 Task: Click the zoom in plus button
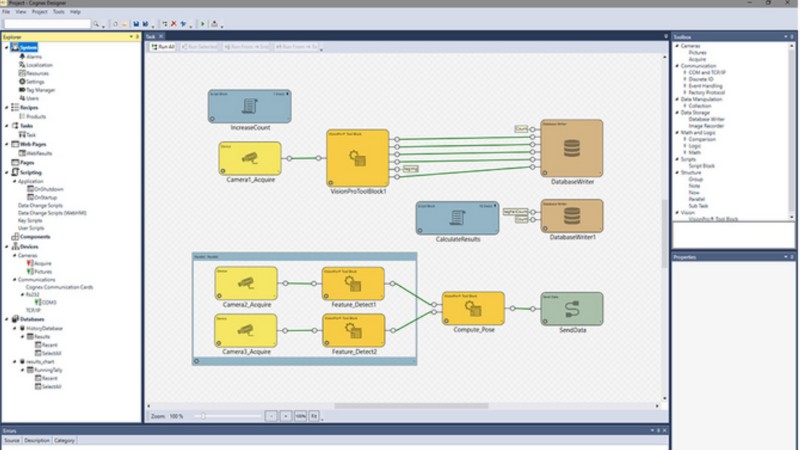(286, 416)
